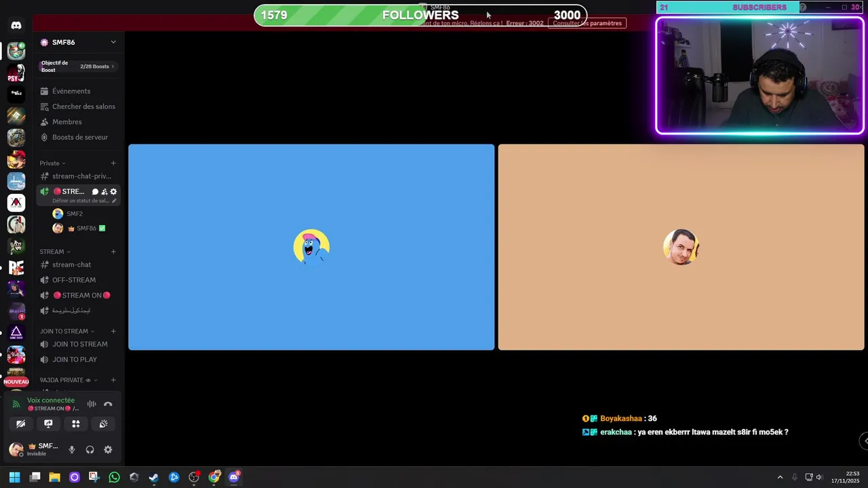Select user SMF86 in the voice channel
This screenshot has height=488, width=868.
pos(79,228)
